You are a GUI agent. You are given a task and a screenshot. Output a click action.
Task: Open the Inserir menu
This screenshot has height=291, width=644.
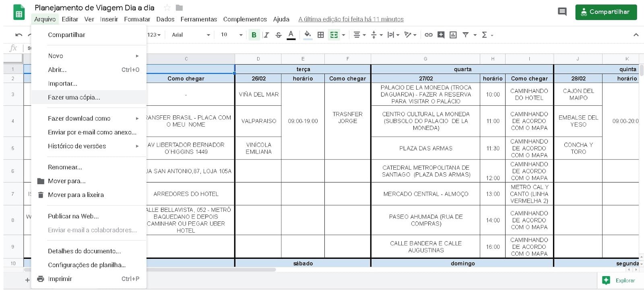(x=109, y=19)
